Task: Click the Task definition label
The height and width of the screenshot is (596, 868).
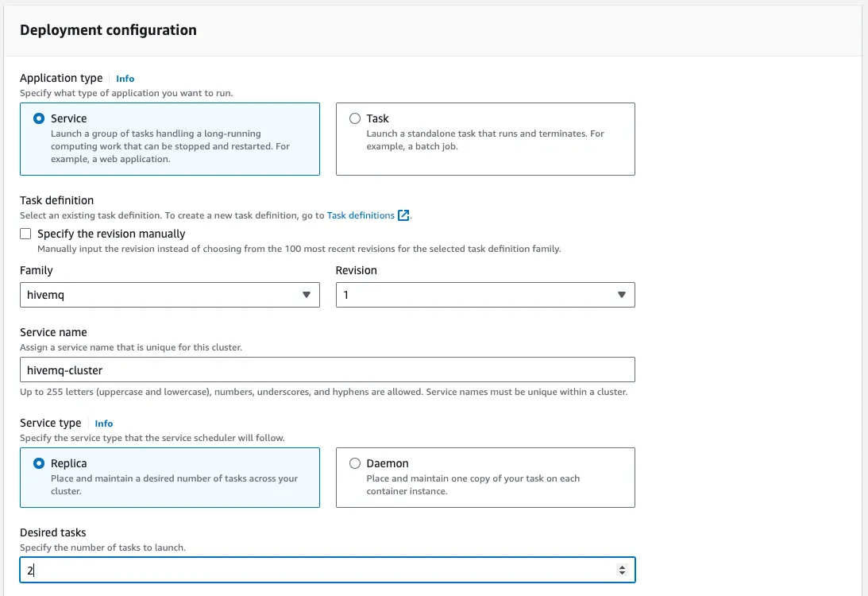Action: tap(57, 200)
